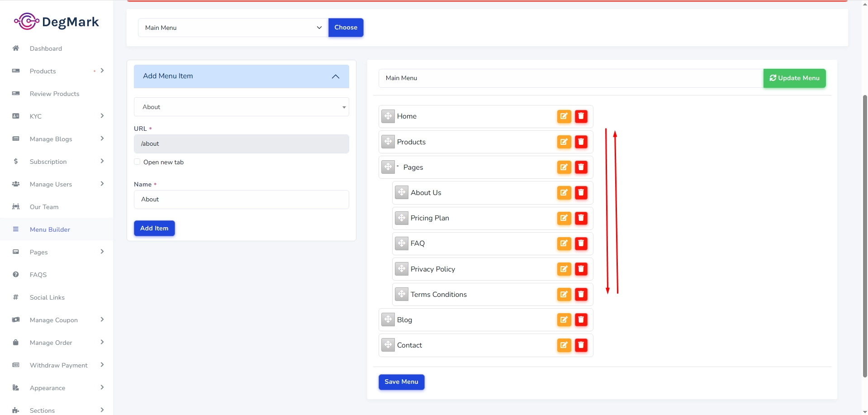The width and height of the screenshot is (868, 415).
Task: Expand the Products sidebar submenu
Action: pos(102,71)
